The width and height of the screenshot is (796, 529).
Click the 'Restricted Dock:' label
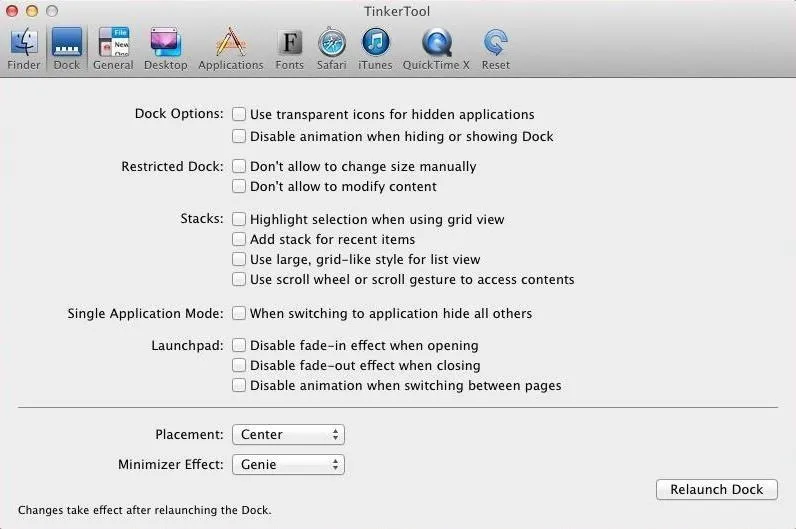coord(172,167)
